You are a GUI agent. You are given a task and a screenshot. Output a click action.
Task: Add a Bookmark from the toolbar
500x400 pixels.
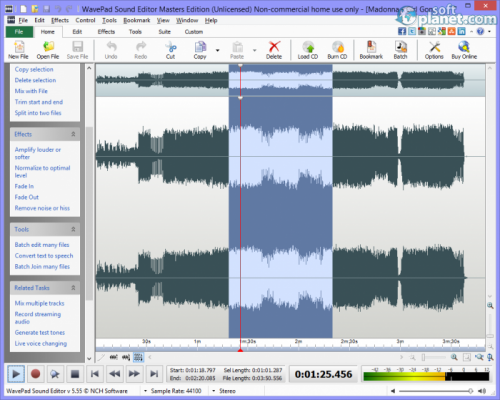pos(371,50)
